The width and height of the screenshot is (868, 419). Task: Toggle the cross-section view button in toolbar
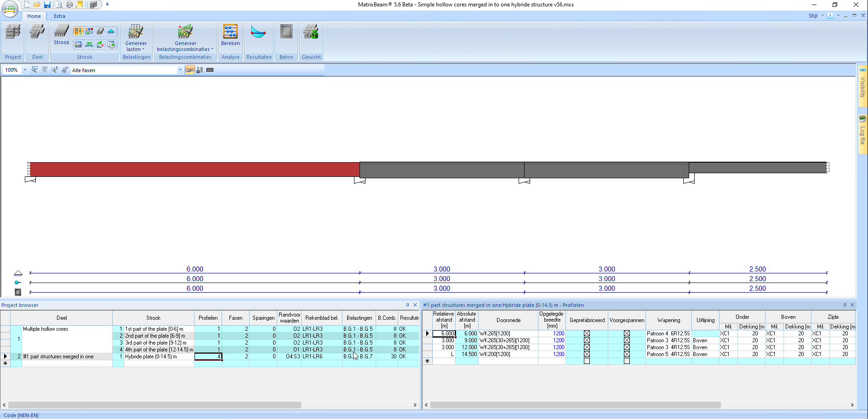coord(200,70)
